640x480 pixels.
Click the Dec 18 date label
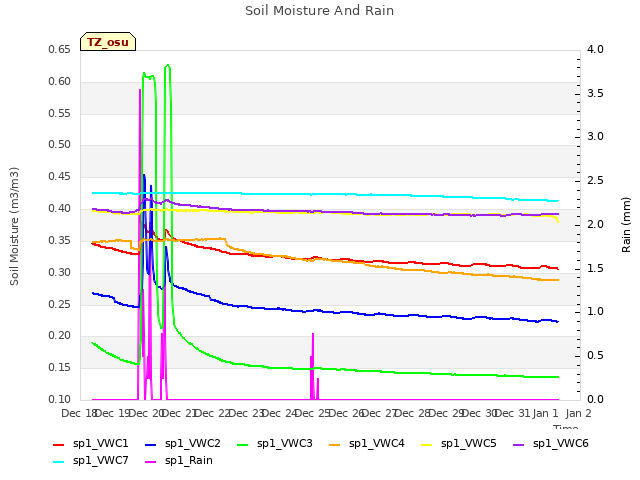[79, 413]
